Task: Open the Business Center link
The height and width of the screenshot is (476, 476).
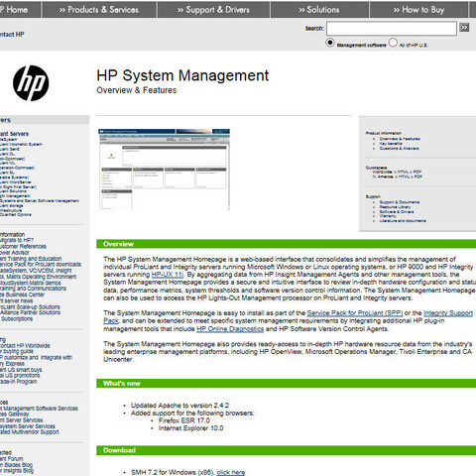Action: point(22,295)
